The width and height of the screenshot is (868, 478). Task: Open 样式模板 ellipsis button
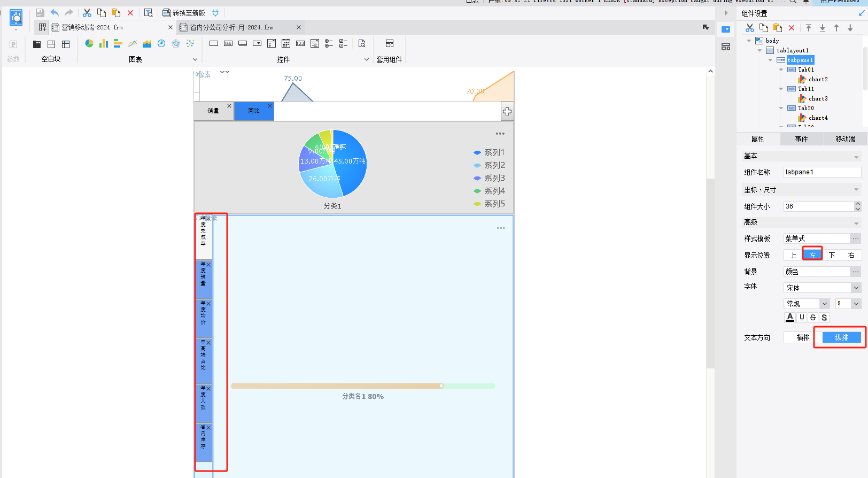point(856,238)
